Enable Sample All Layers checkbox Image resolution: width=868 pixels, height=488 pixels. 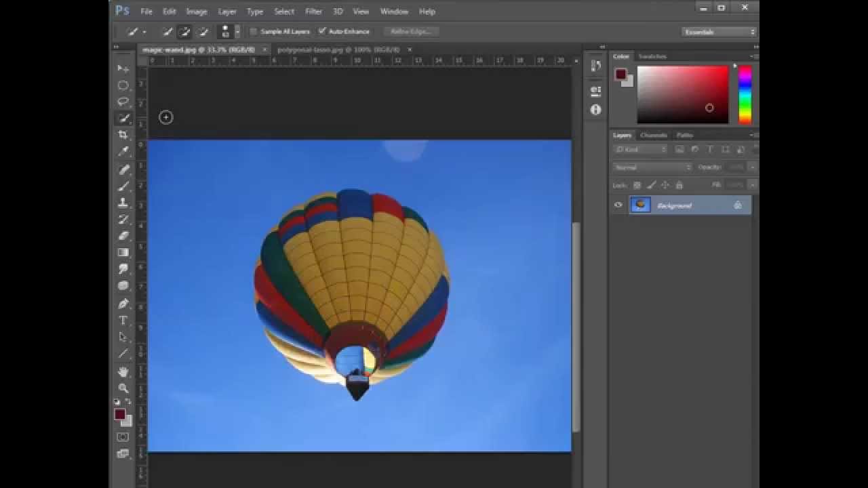pyautogui.click(x=254, y=31)
